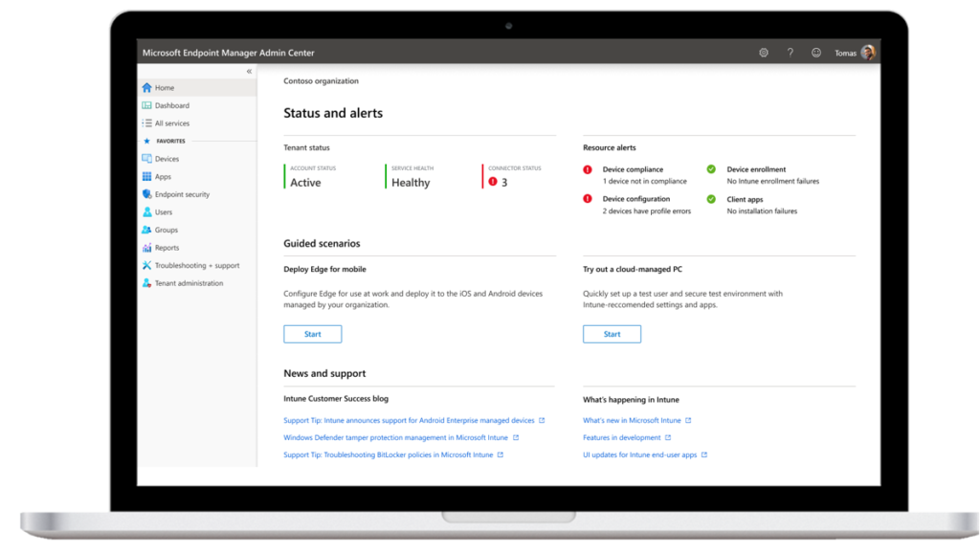Select the Home icon in sidebar

point(146,87)
